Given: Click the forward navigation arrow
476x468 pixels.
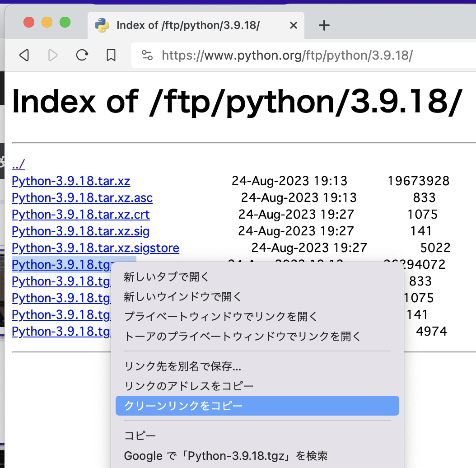Looking at the screenshot, I should click(x=53, y=55).
